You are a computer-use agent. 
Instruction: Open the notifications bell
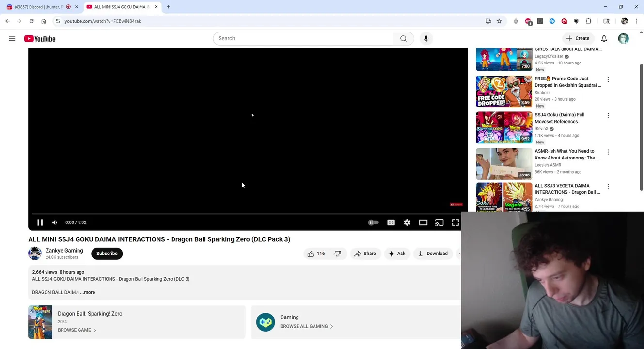604,38
